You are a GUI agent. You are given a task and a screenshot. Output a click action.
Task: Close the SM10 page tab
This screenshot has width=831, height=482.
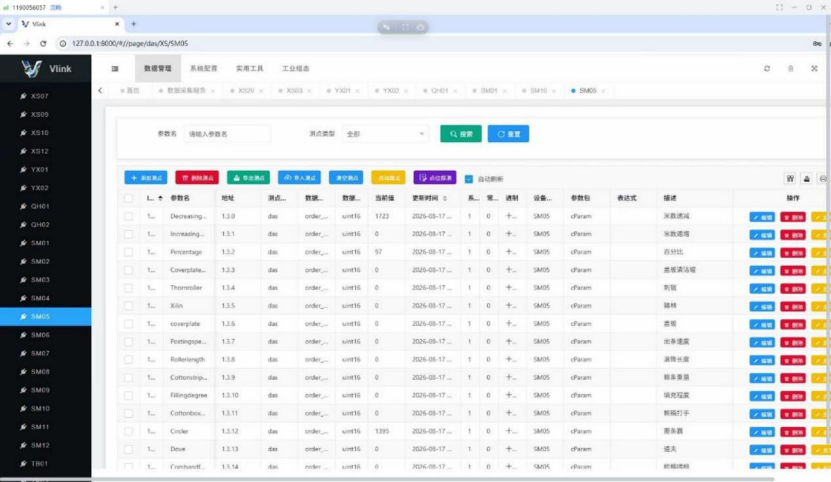554,91
